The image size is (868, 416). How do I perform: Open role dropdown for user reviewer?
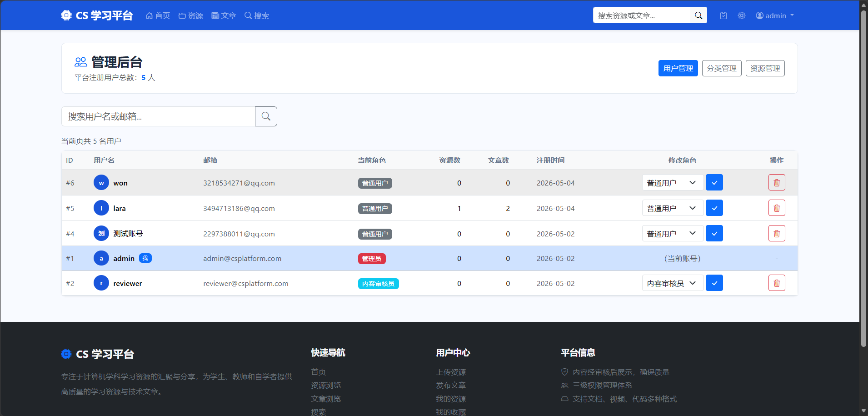[x=673, y=283]
